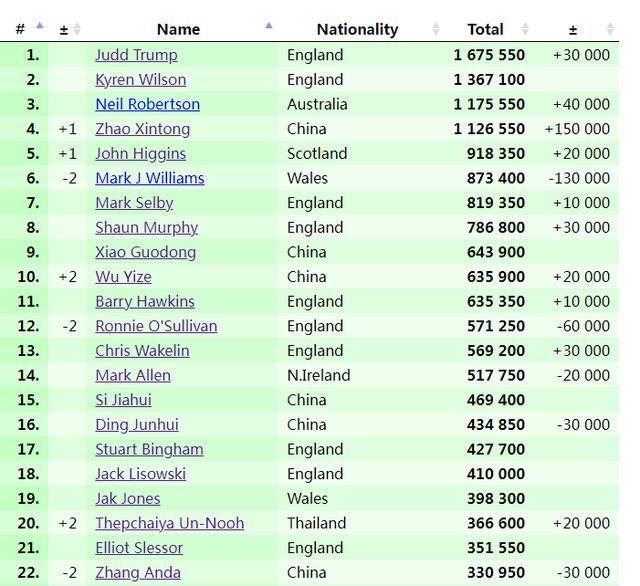Click the John Higgins name link
Viewport: 640px width, 586px height.
click(x=140, y=154)
